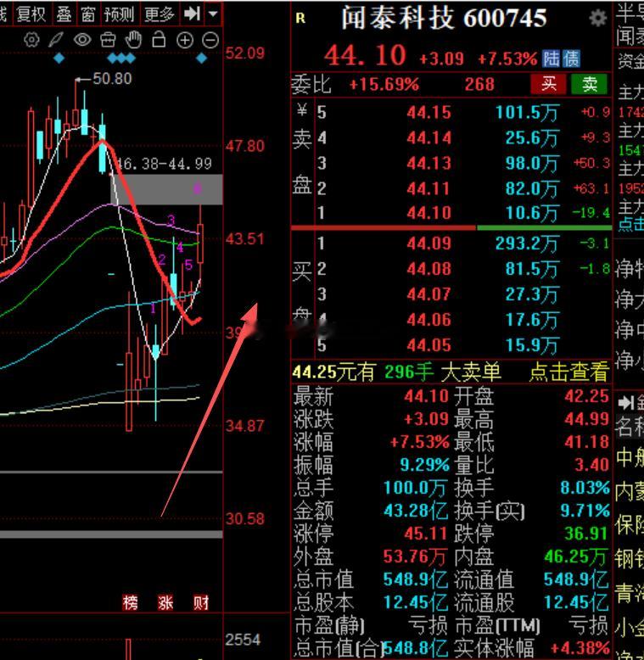This screenshot has height=660, width=644.
Task: Click the gray 46.38-44.99 gap zone
Action: click(x=166, y=189)
